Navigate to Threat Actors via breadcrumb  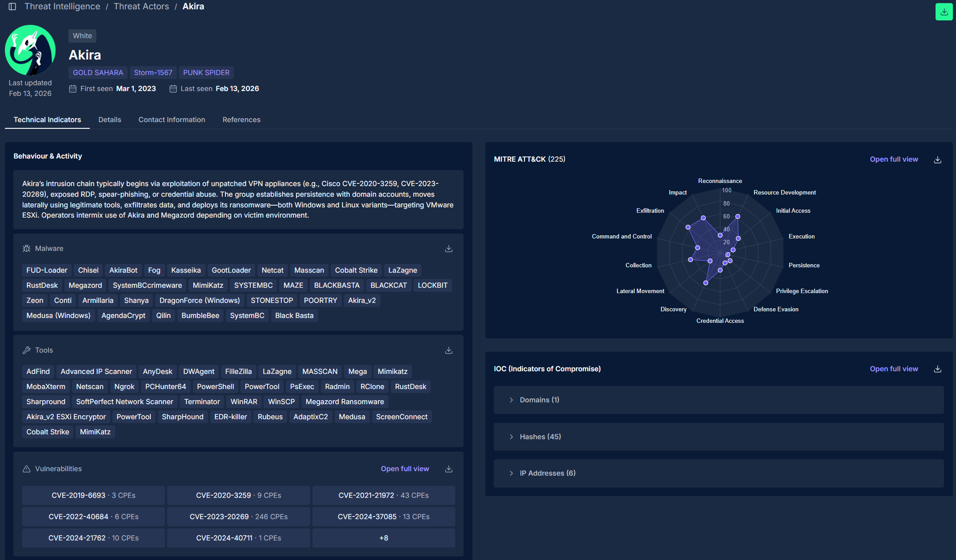[x=141, y=6]
